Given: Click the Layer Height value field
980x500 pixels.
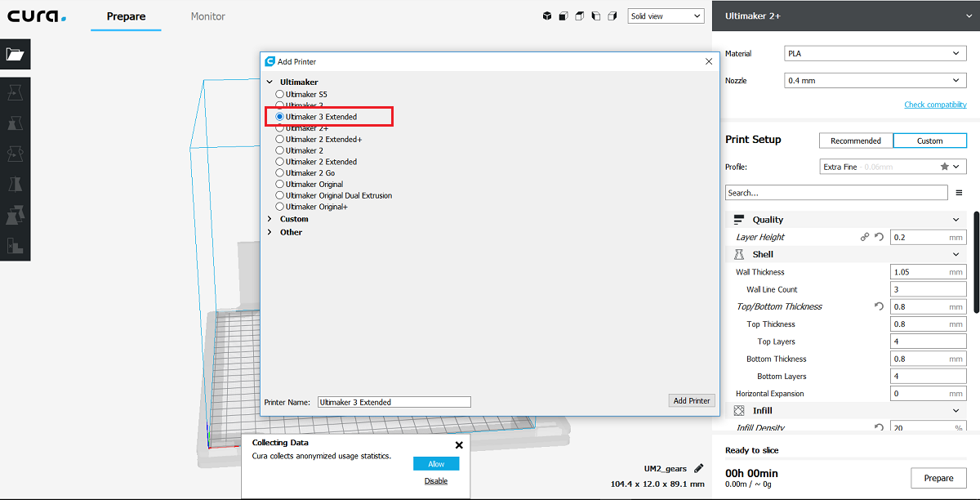Looking at the screenshot, I should 929,237.
